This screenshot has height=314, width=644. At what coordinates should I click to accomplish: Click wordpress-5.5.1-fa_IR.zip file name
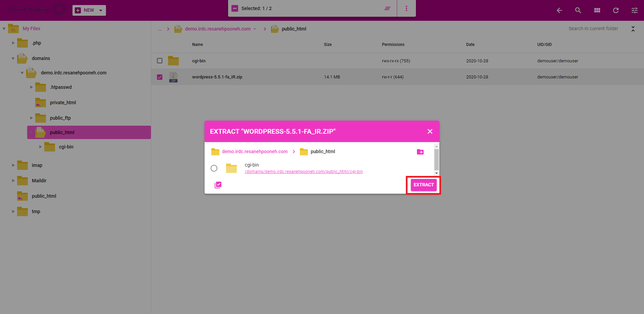[x=217, y=77]
